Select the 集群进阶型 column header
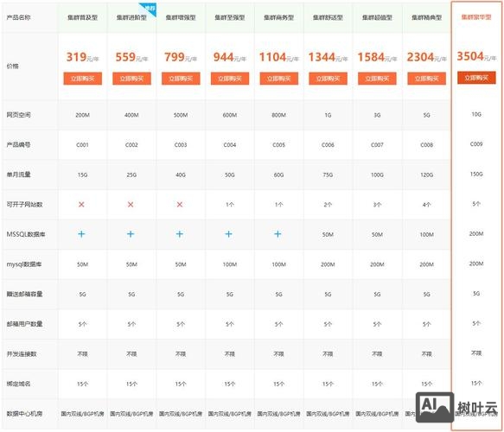Viewport: 504px width, 432px height. coord(131,17)
